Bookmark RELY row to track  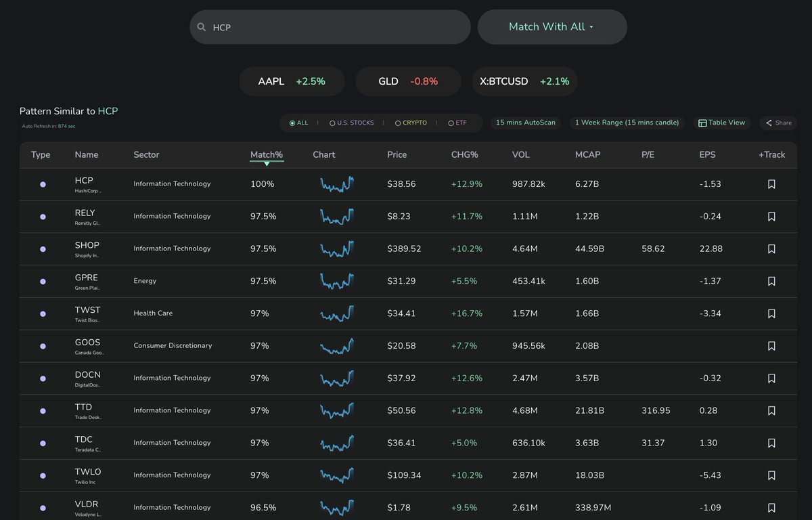click(x=771, y=217)
